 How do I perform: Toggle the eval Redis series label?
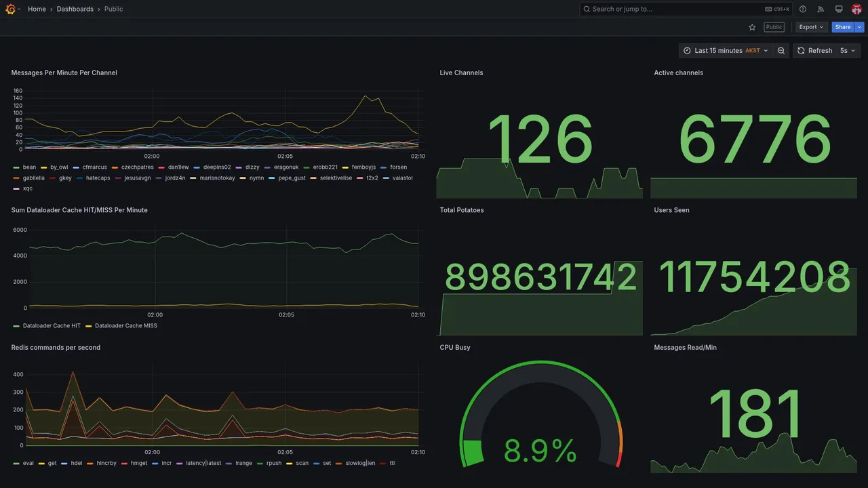coord(28,464)
